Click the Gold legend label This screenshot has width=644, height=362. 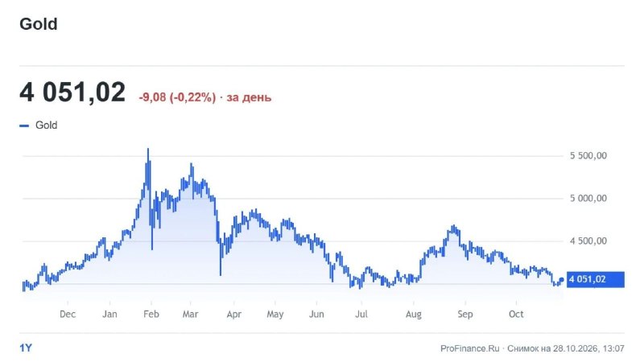[x=46, y=125]
